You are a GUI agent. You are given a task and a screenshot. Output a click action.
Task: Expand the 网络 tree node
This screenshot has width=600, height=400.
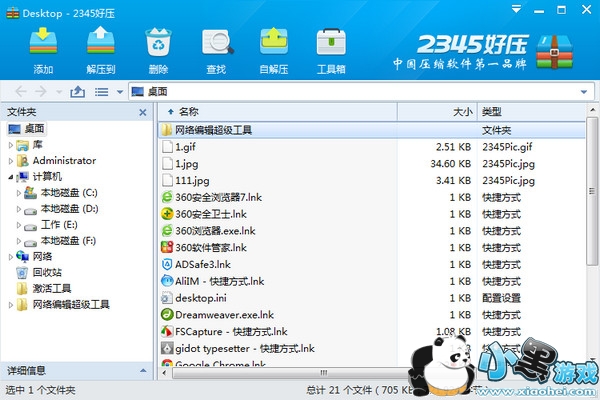coord(11,257)
